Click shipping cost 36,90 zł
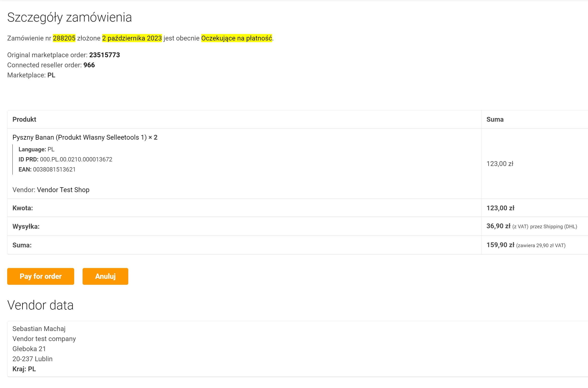The width and height of the screenshot is (588, 388). click(x=498, y=226)
